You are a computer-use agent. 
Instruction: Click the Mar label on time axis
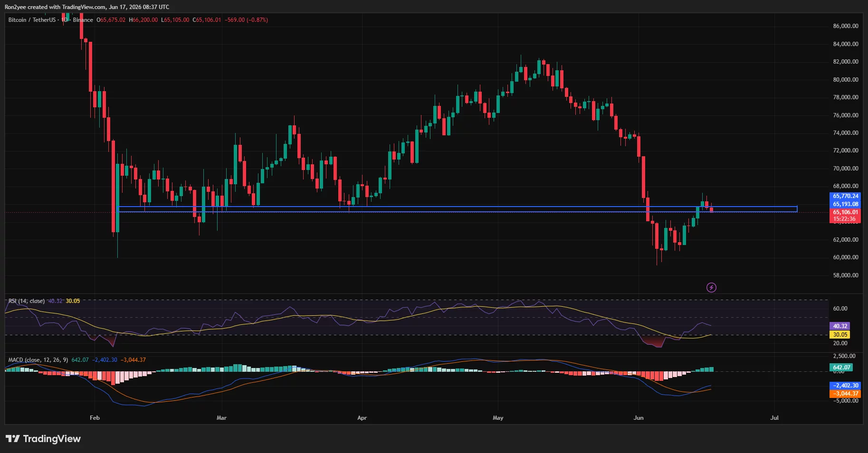221,418
